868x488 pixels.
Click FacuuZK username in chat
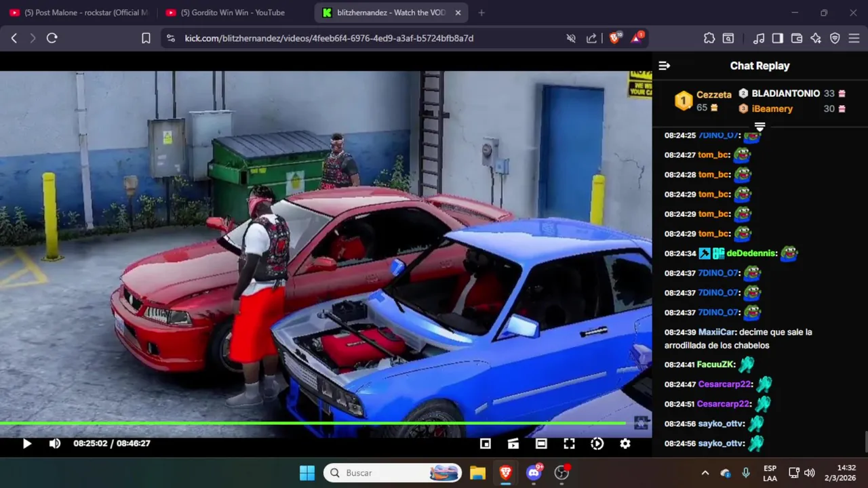click(x=715, y=365)
